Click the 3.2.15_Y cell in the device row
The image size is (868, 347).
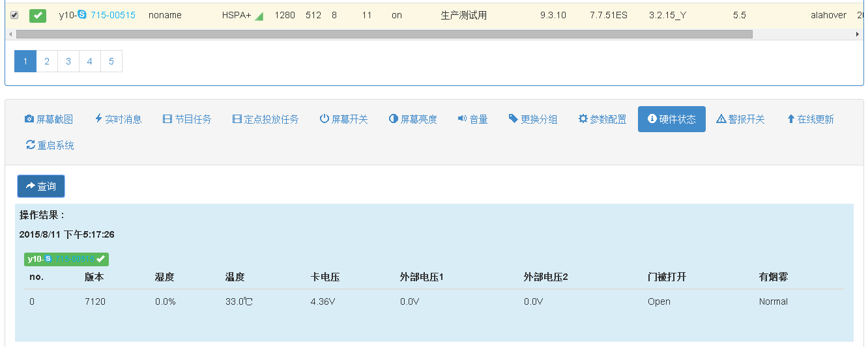click(x=668, y=15)
